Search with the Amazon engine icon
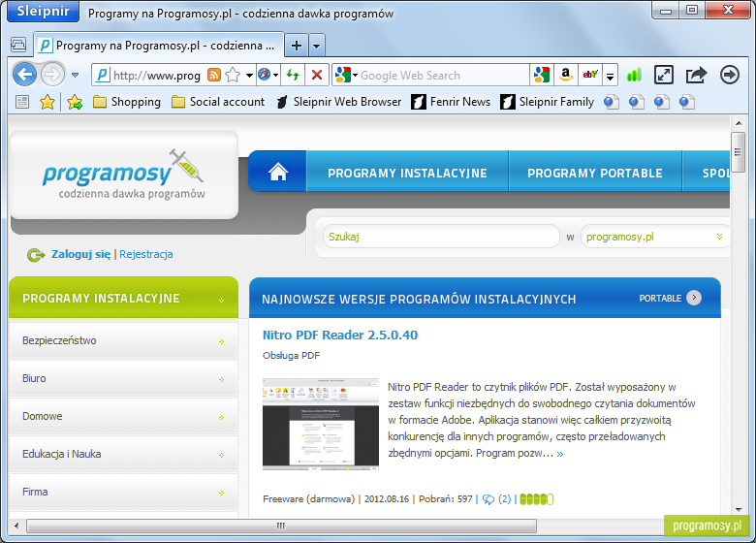756x543 pixels. [x=566, y=75]
